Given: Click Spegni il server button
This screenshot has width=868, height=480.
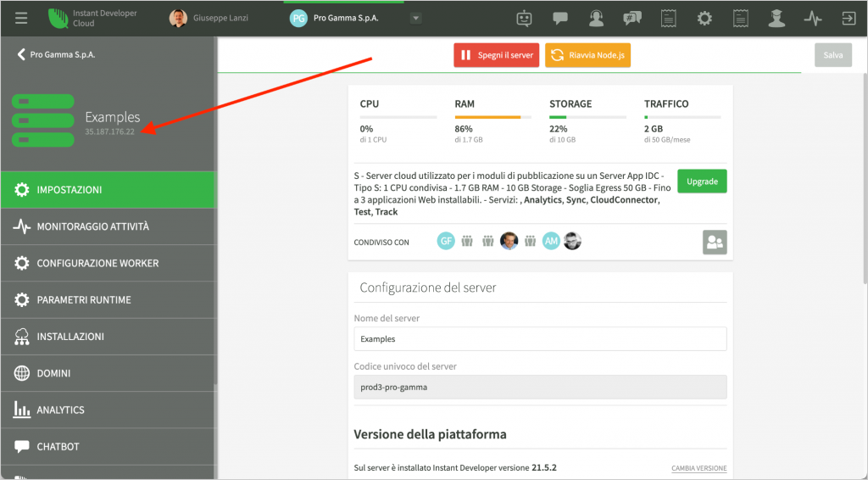Looking at the screenshot, I should pos(497,55).
